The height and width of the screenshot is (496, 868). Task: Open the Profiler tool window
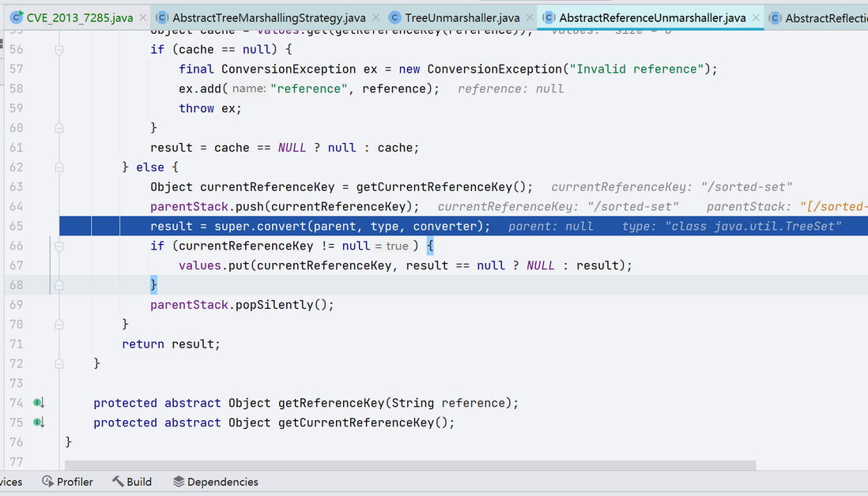(67, 482)
